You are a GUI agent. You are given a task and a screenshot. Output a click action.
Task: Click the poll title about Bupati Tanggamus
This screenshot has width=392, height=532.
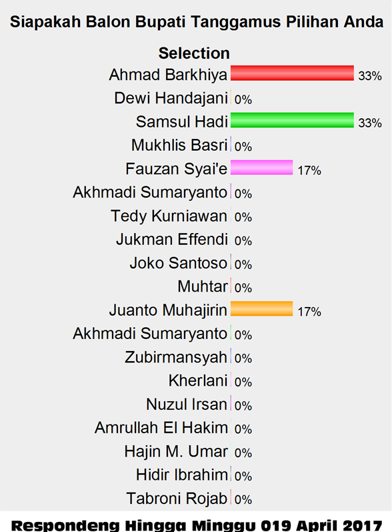coord(197,22)
